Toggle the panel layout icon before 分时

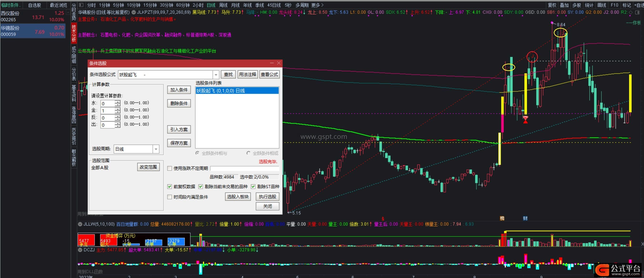pos(81,5)
